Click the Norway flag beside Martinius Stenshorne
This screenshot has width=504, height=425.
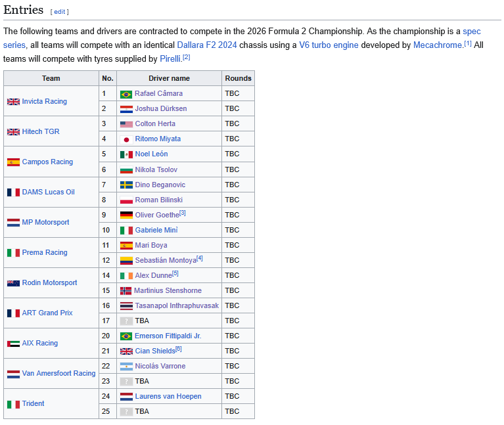coord(126,291)
